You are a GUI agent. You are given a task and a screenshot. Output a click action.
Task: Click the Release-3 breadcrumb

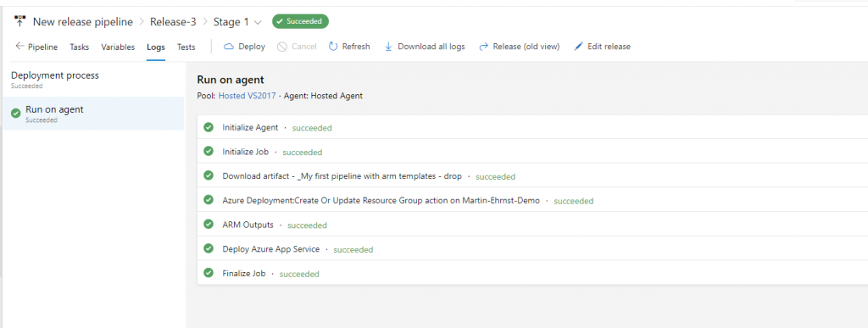click(x=173, y=22)
